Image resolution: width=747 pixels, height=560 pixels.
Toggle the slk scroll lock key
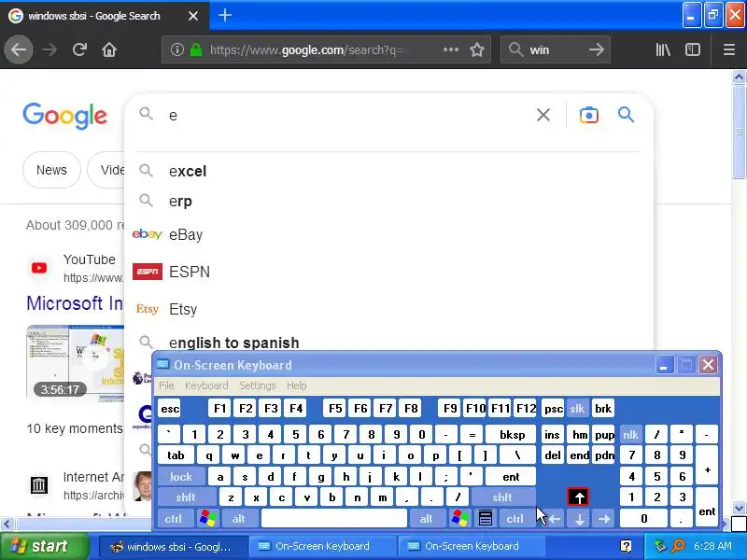click(577, 408)
